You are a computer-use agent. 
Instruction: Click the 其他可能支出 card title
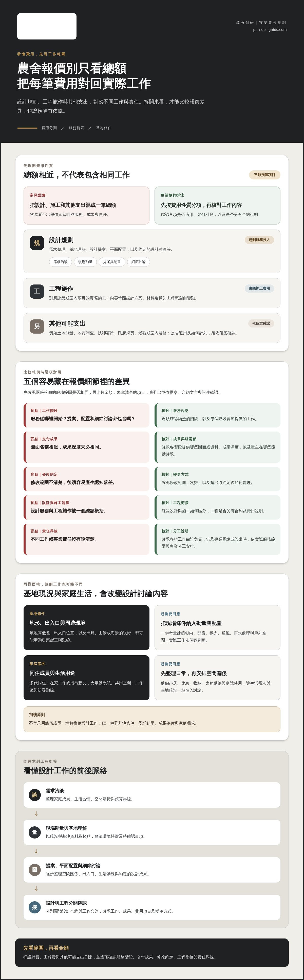point(67,323)
